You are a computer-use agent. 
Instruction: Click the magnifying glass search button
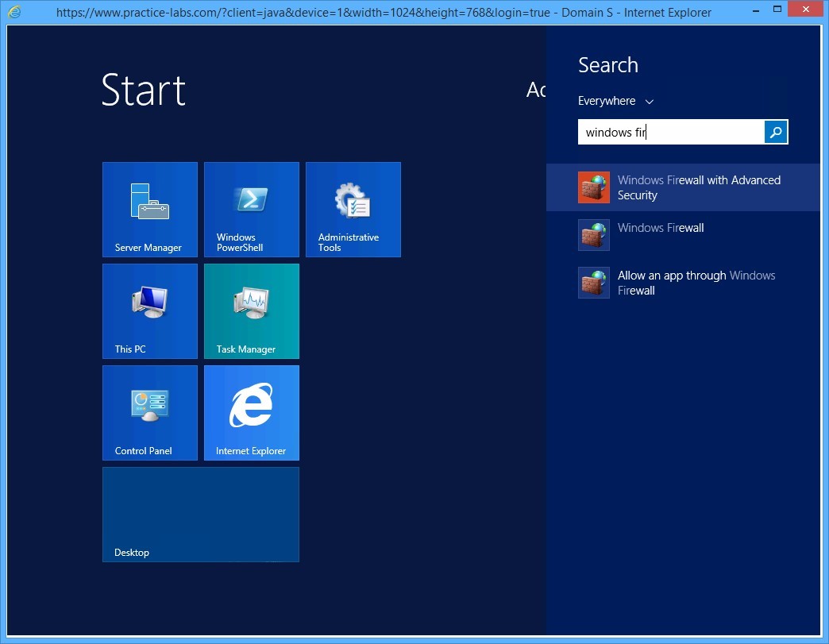click(x=776, y=133)
